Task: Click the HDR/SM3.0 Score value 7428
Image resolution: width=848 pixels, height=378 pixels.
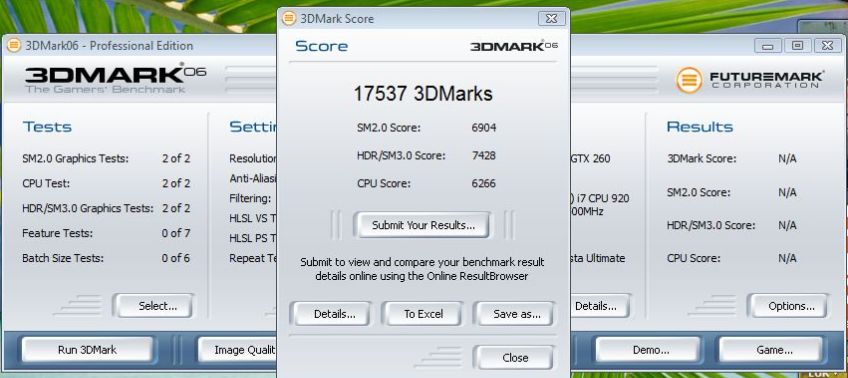Action: click(483, 156)
